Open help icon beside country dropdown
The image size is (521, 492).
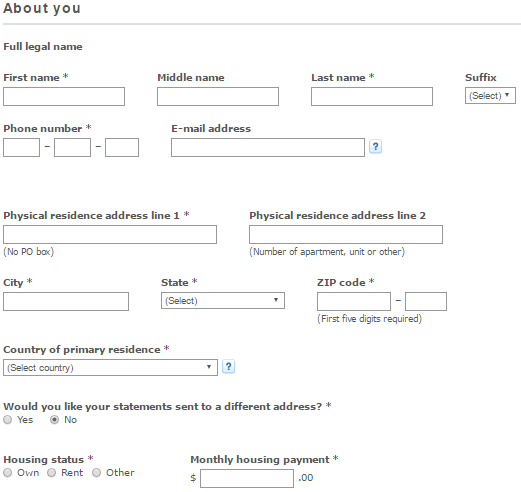tap(228, 367)
